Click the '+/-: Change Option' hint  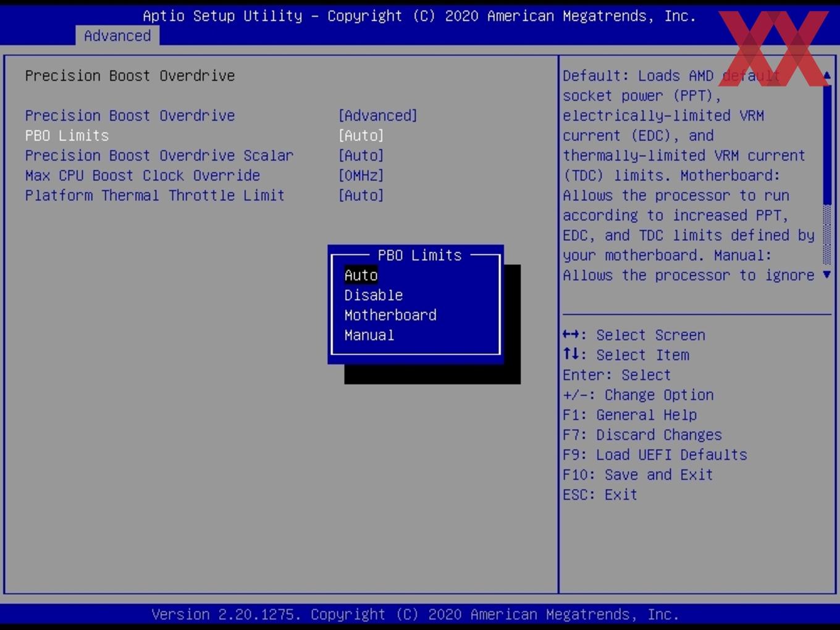click(x=638, y=395)
